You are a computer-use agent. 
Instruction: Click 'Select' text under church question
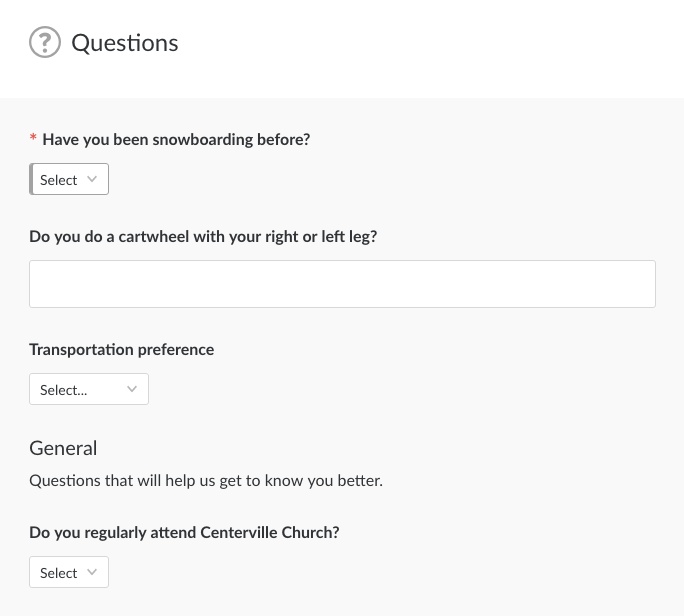58,573
